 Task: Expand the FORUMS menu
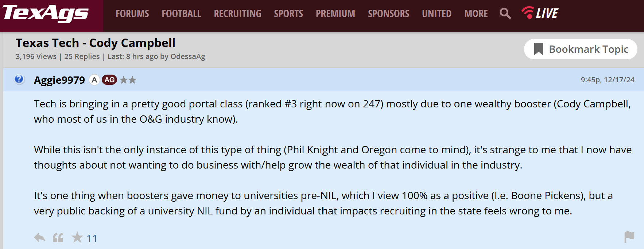tap(132, 14)
